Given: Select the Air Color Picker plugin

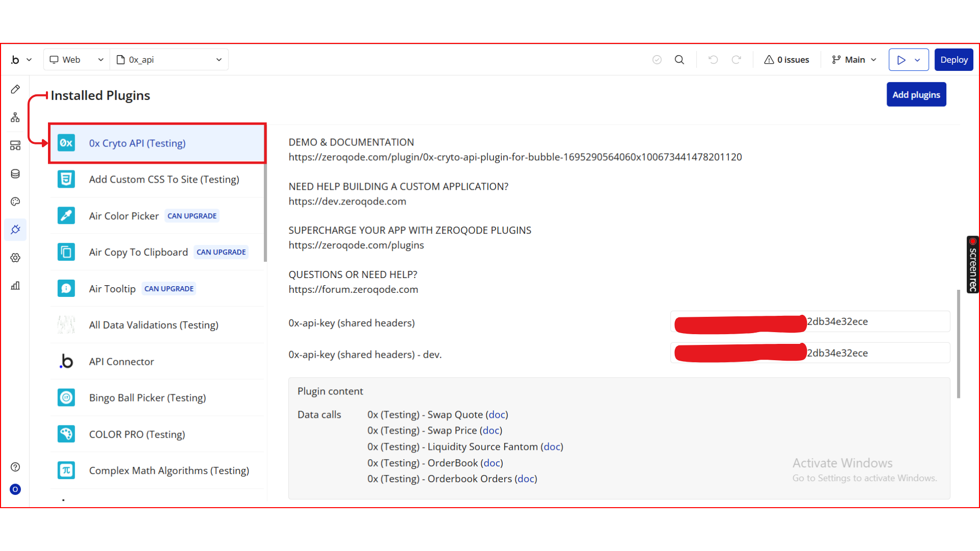Looking at the screenshot, I should point(124,216).
